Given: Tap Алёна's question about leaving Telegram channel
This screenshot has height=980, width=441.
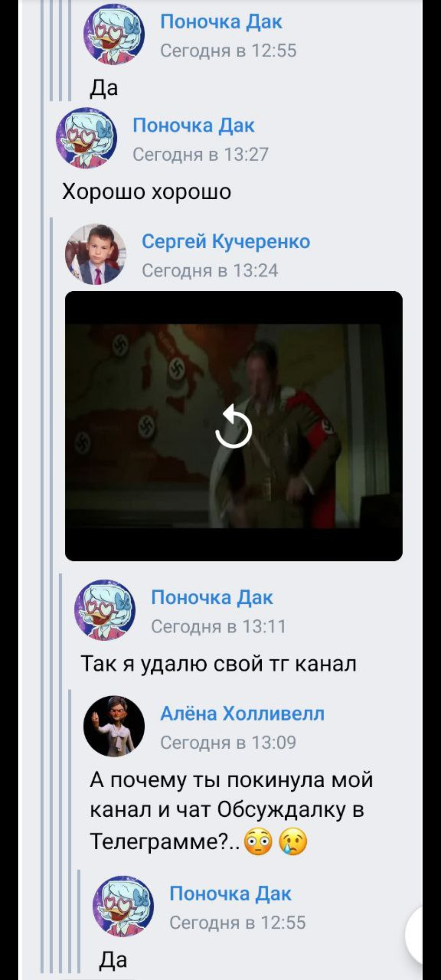Looking at the screenshot, I should coord(232,810).
